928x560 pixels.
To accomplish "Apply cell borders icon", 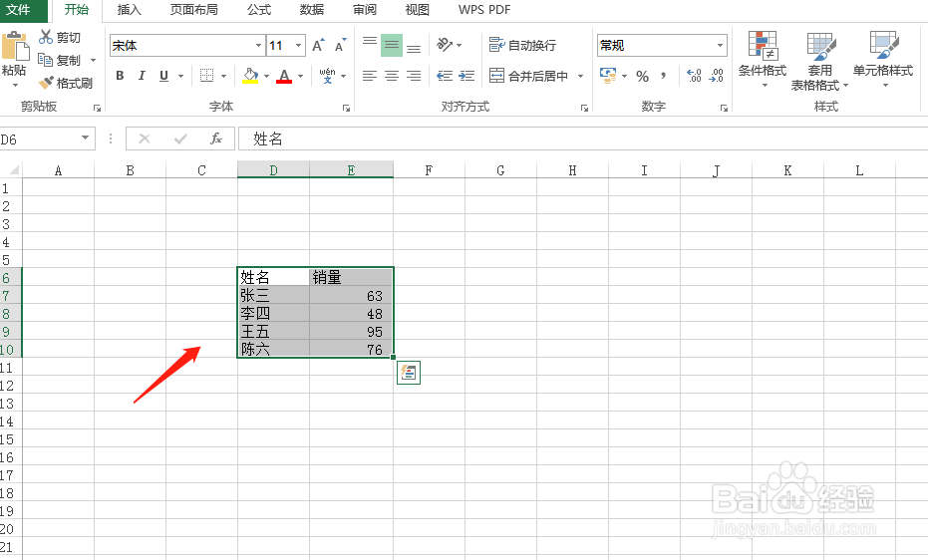I will point(206,76).
